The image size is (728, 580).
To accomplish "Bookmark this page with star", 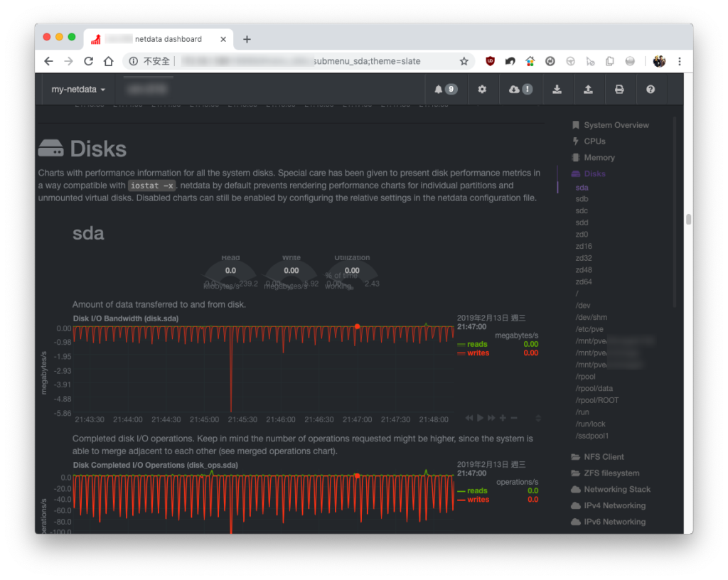I will click(x=464, y=61).
